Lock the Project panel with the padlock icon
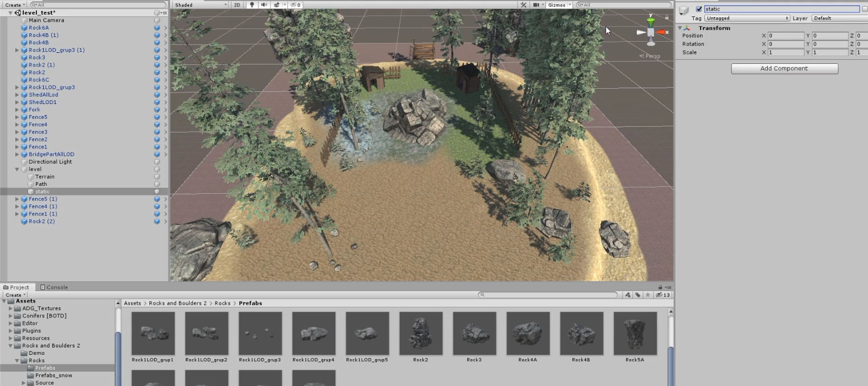This screenshot has height=386, width=868. tap(660, 287)
